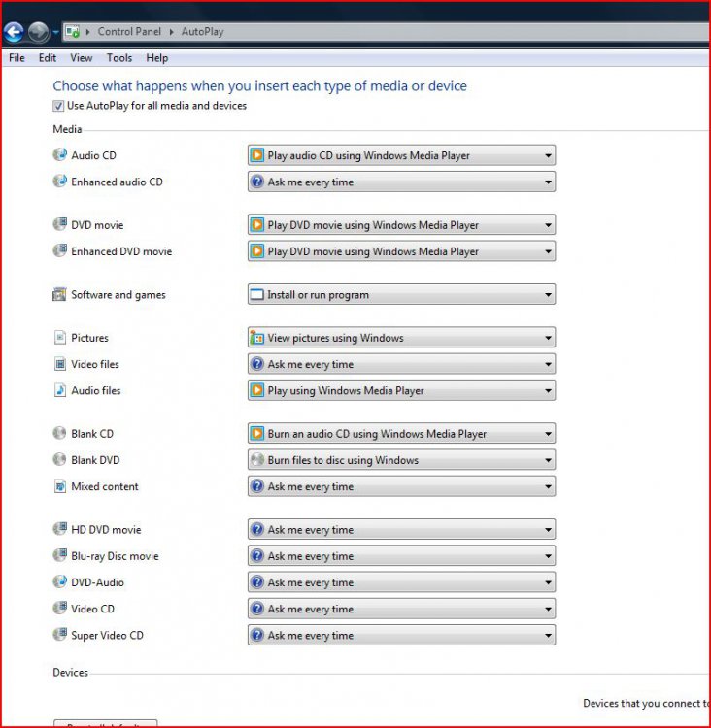Toggle Use AutoPlay for all media checkbox
This screenshot has height=728, width=711.
click(x=58, y=106)
